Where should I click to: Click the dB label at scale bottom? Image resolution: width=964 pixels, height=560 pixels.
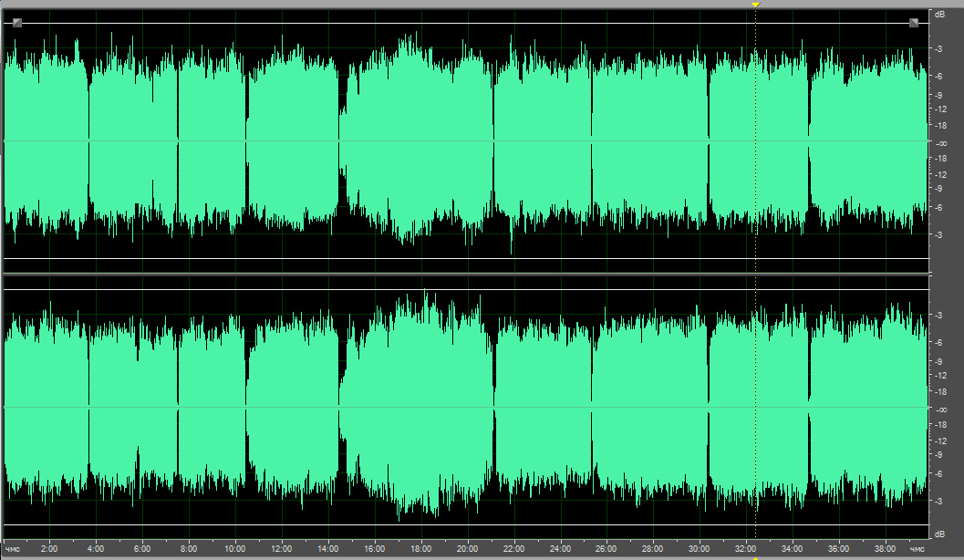(x=938, y=533)
